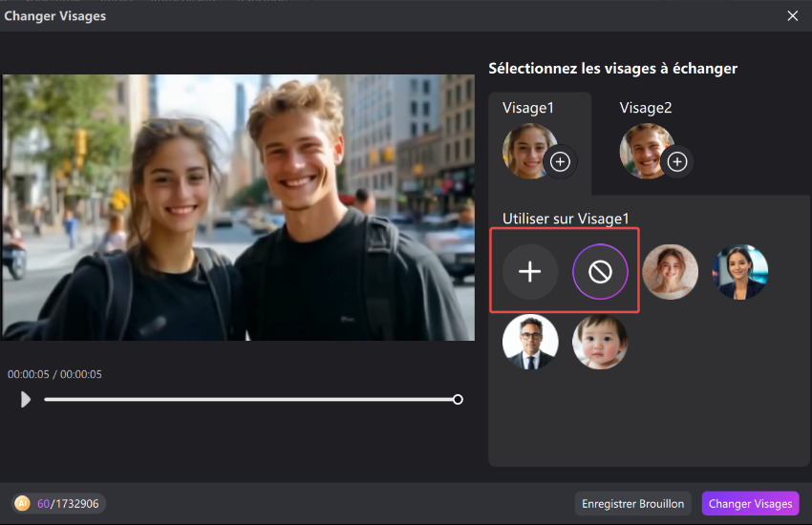The height and width of the screenshot is (525, 812).
Task: Choose the dark-haired woman in blue preset
Action: click(740, 272)
